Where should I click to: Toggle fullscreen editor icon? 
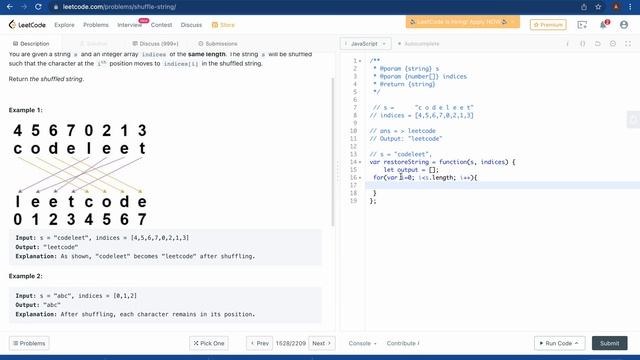pos(628,44)
